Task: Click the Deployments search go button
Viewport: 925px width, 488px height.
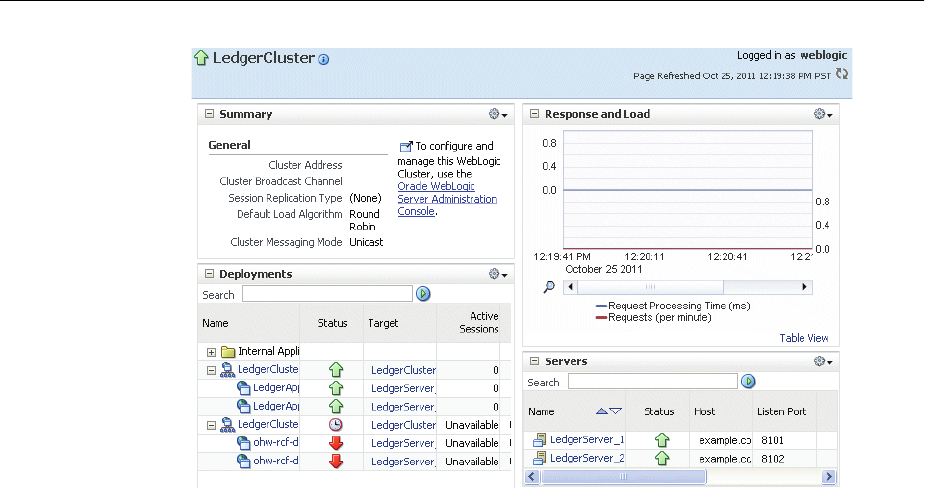Action: coord(423,294)
